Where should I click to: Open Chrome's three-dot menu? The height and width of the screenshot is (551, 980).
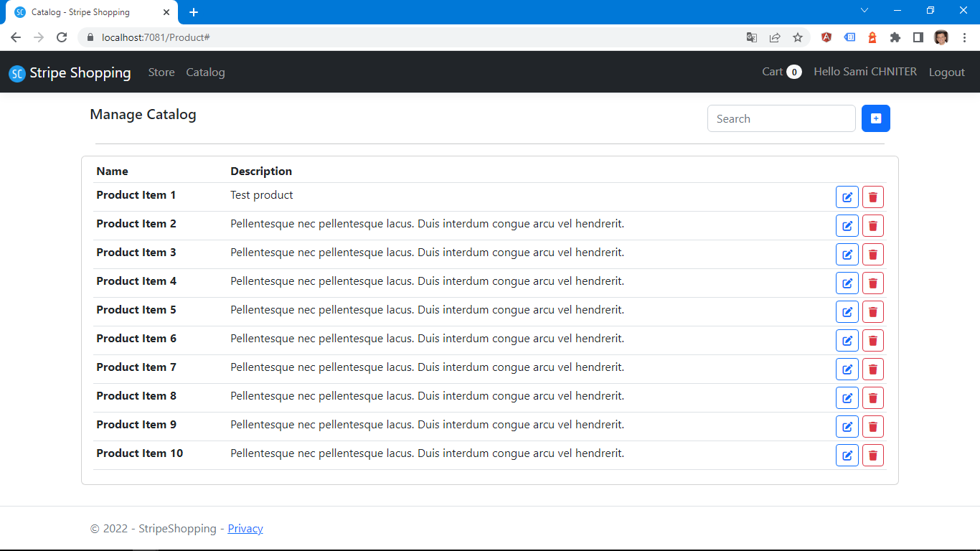pos(964,37)
